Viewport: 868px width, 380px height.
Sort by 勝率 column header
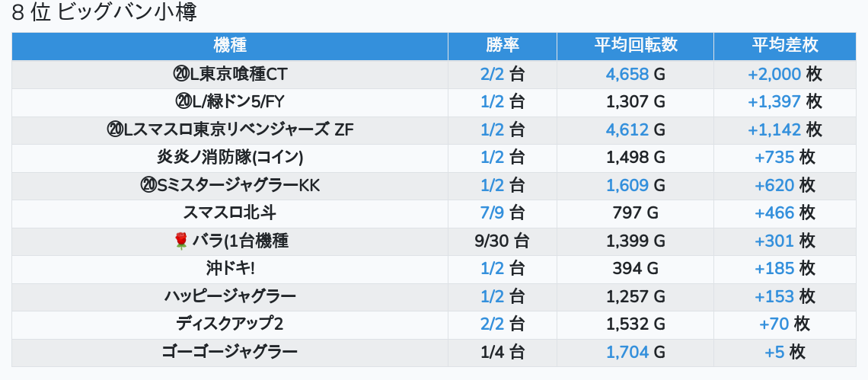click(x=502, y=46)
